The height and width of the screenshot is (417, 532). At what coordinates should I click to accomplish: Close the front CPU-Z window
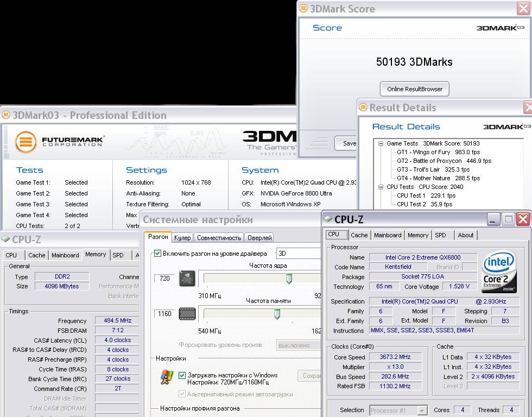coord(523,219)
